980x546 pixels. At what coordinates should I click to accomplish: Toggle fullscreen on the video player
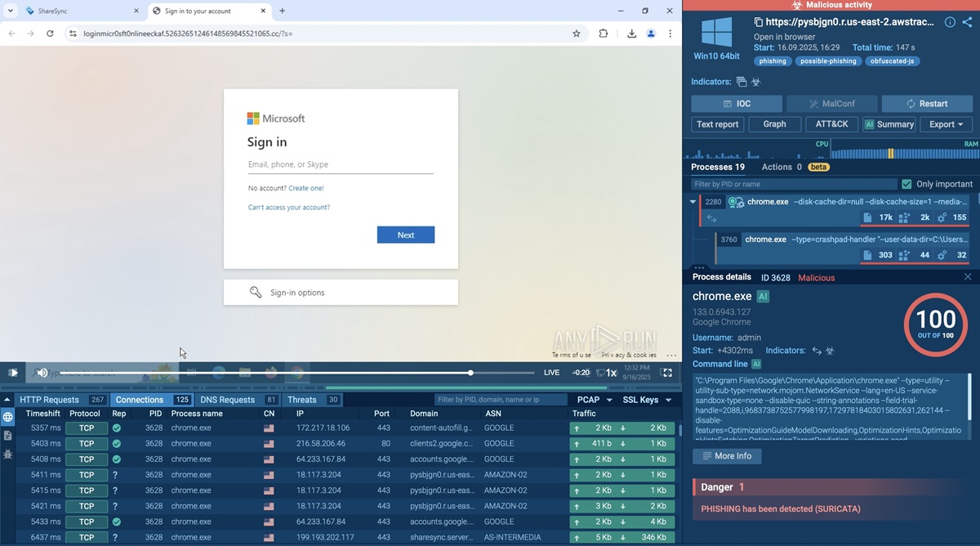[666, 373]
